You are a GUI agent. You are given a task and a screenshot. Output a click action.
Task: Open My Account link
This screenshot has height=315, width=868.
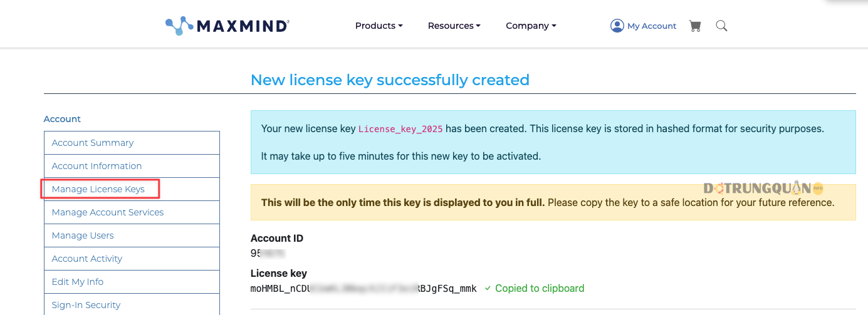click(652, 26)
